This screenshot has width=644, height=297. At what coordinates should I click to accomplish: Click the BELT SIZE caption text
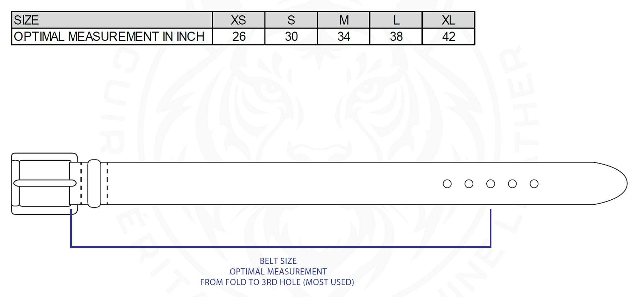point(278,261)
